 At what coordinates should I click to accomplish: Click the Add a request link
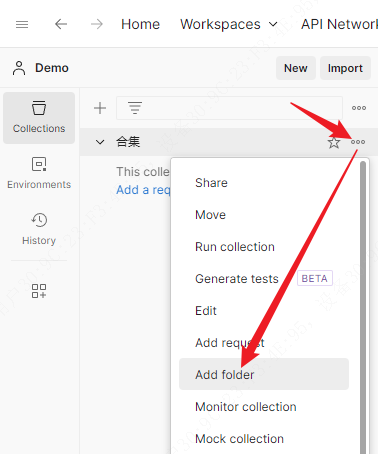[143, 190]
